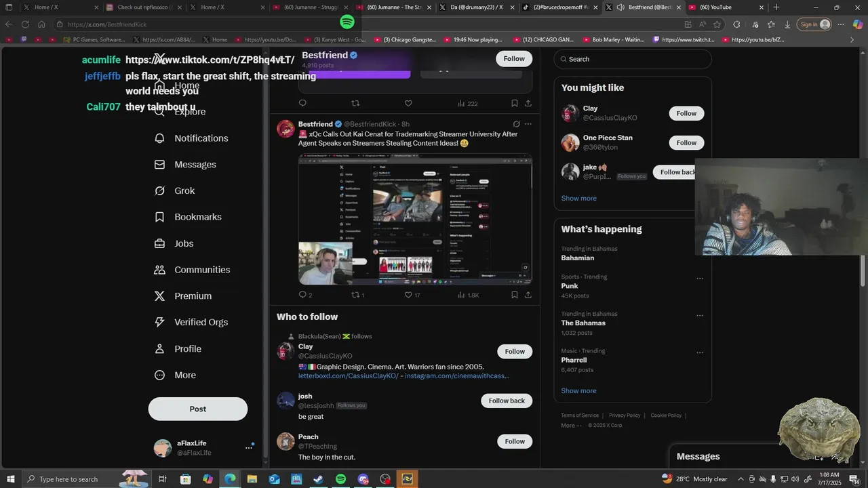View analytics showing 1.8K views
868x488 pixels.
click(x=469, y=295)
